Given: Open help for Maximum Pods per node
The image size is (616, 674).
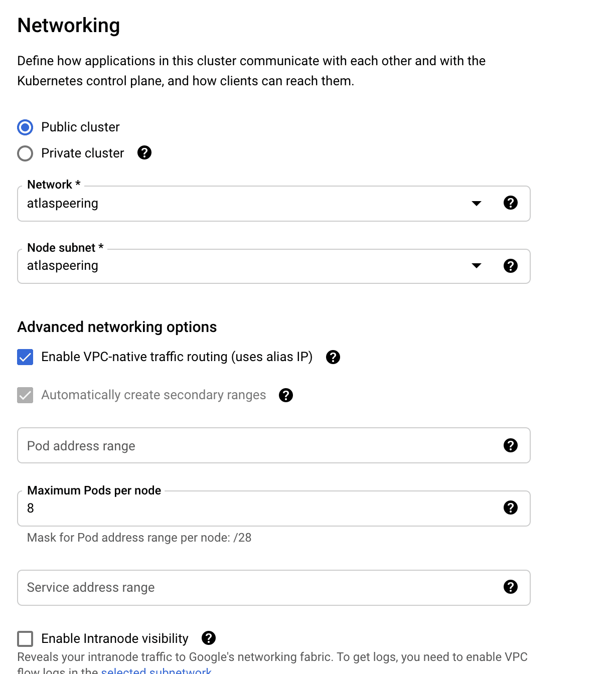Looking at the screenshot, I should (x=510, y=508).
